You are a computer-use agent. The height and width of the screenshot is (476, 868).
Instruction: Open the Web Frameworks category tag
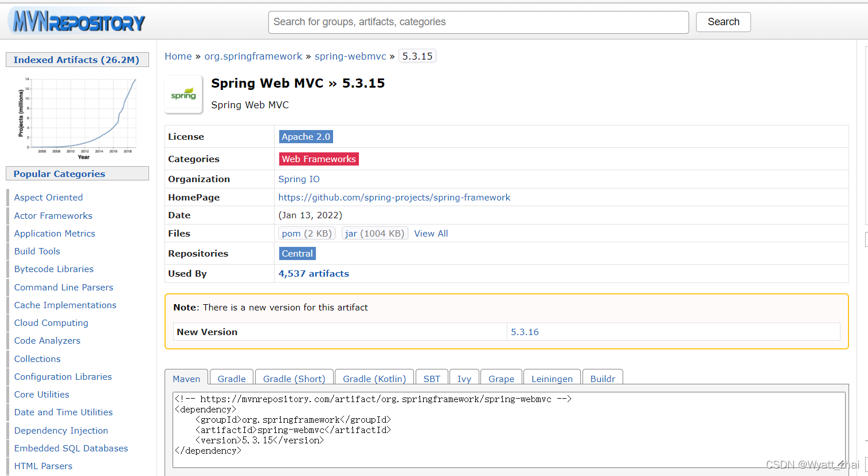pos(319,159)
